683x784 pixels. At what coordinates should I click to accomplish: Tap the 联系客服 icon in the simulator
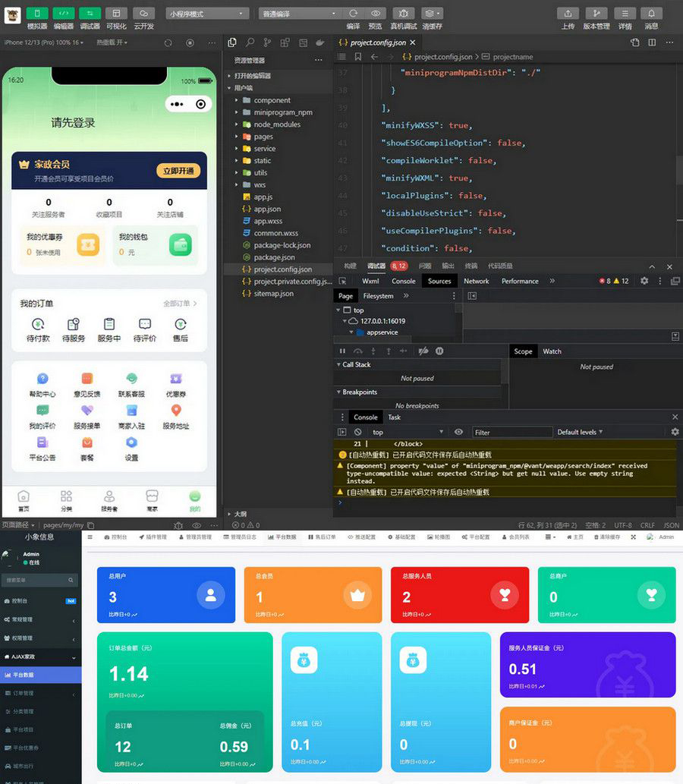click(132, 379)
